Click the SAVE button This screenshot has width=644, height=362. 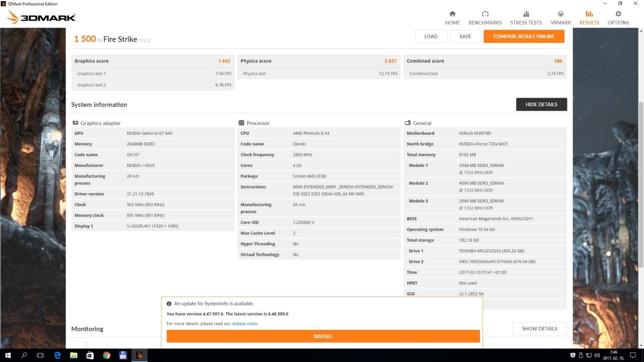tap(465, 36)
